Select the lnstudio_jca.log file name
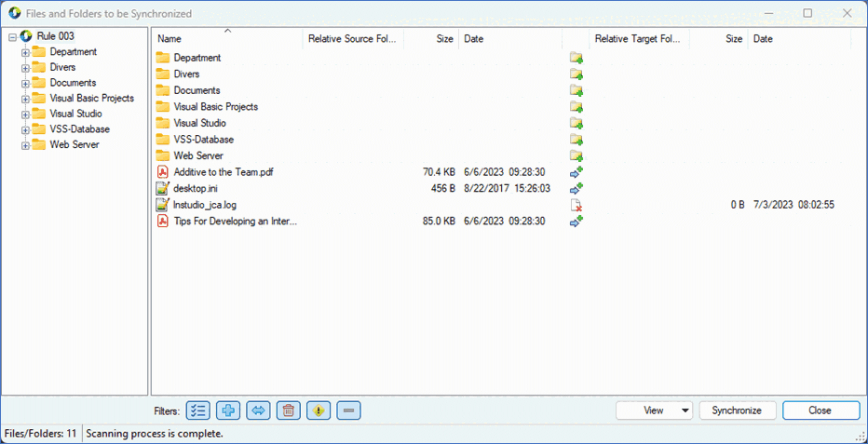The image size is (868, 444). point(205,205)
